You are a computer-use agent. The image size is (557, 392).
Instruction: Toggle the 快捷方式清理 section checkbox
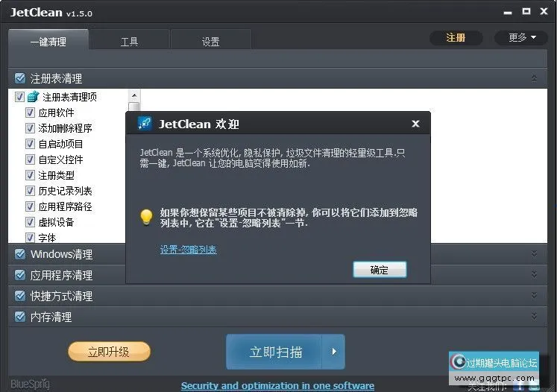coord(20,296)
